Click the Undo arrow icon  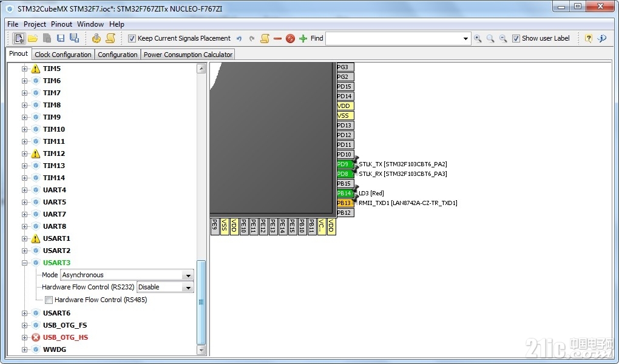coord(239,39)
